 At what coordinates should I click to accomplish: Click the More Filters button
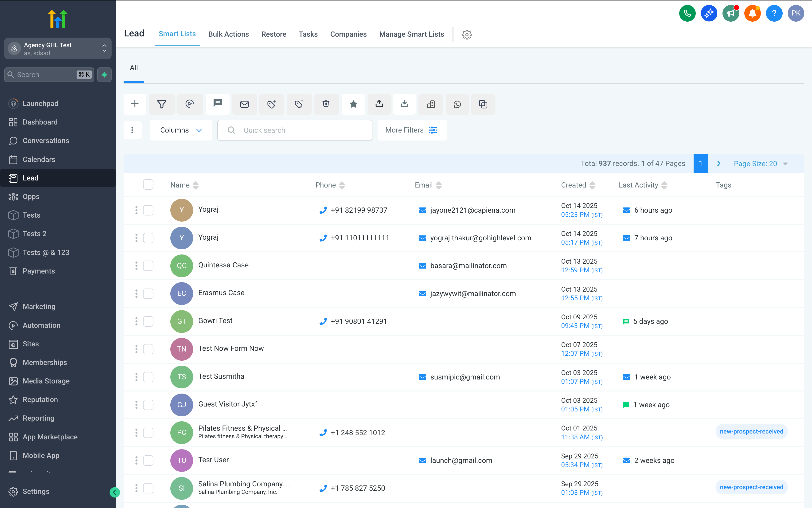coord(412,130)
